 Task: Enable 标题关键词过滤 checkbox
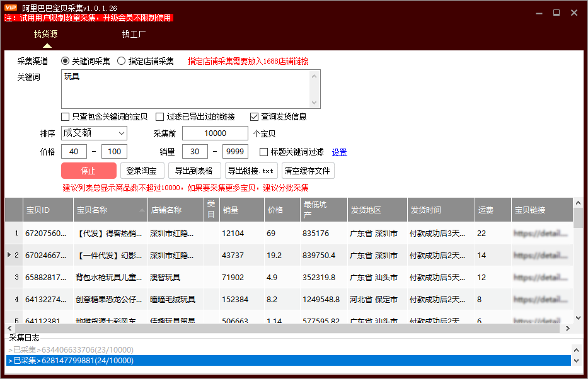(263, 152)
